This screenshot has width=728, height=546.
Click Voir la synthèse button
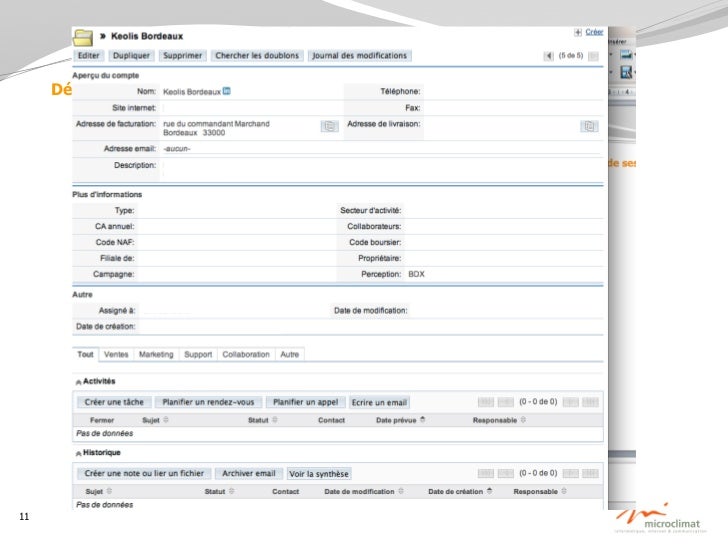click(319, 474)
